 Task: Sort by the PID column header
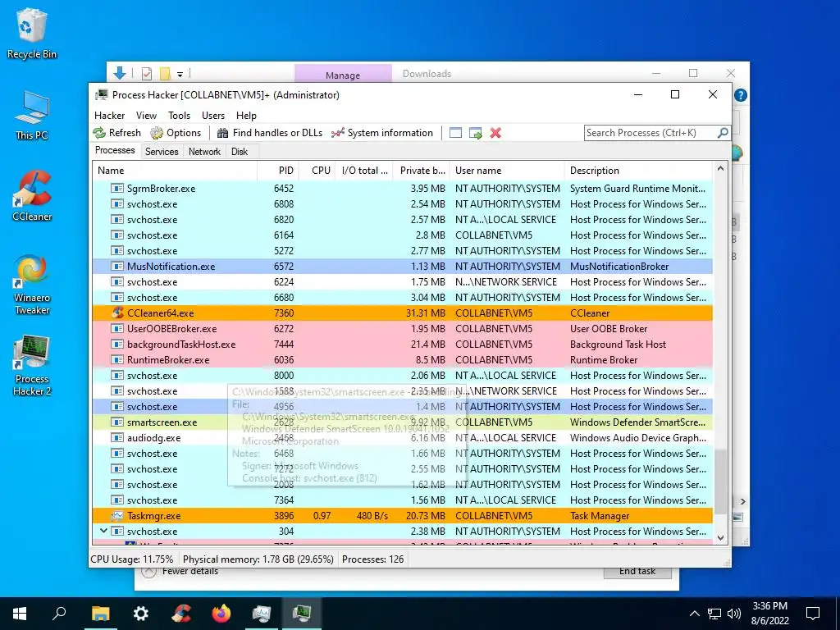278,171
